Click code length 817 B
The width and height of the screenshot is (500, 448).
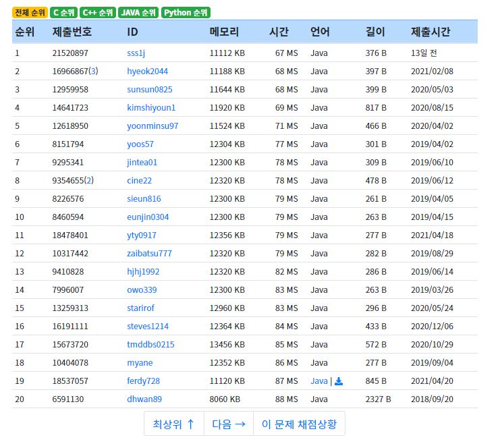point(376,107)
